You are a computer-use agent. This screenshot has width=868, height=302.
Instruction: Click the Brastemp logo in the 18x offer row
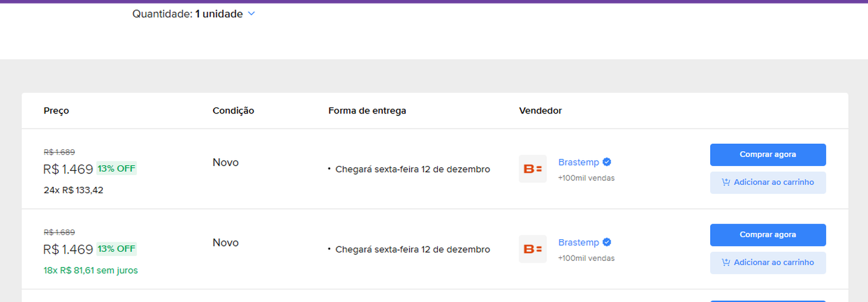click(532, 249)
